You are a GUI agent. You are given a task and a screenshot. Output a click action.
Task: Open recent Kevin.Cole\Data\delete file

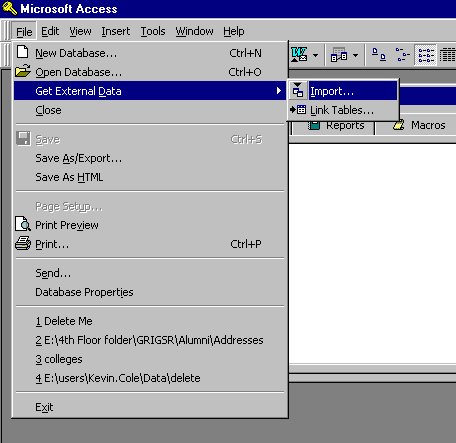point(150,378)
